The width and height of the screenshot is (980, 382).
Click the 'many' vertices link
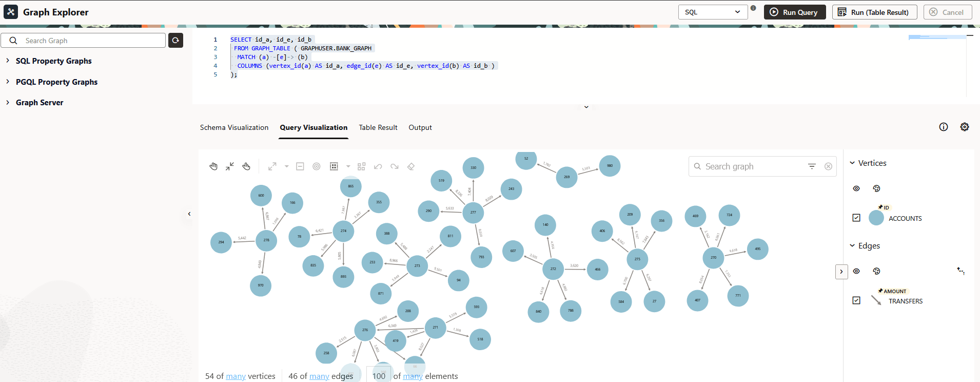point(236,376)
